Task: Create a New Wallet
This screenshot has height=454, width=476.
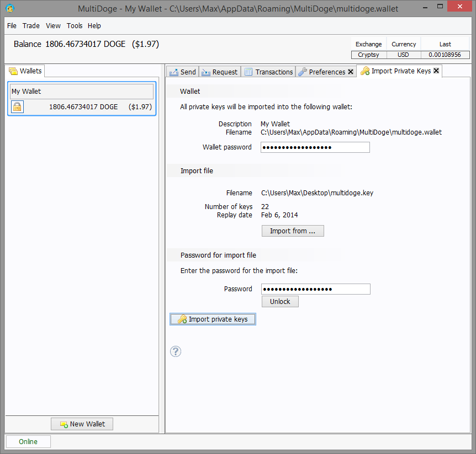Action: (x=82, y=424)
